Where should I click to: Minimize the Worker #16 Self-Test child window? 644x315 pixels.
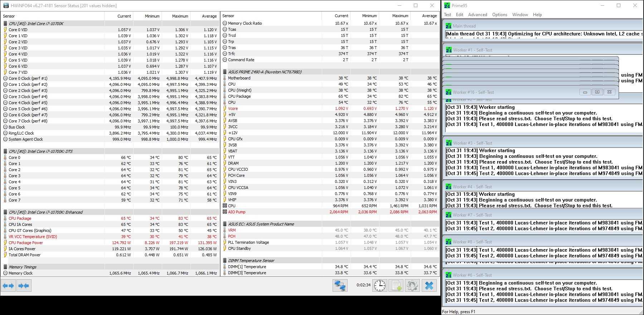pos(585,92)
